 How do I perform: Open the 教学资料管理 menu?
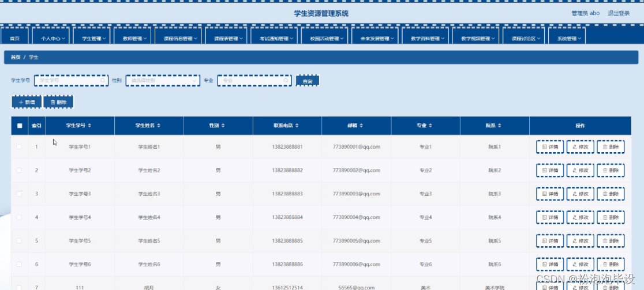click(x=425, y=36)
